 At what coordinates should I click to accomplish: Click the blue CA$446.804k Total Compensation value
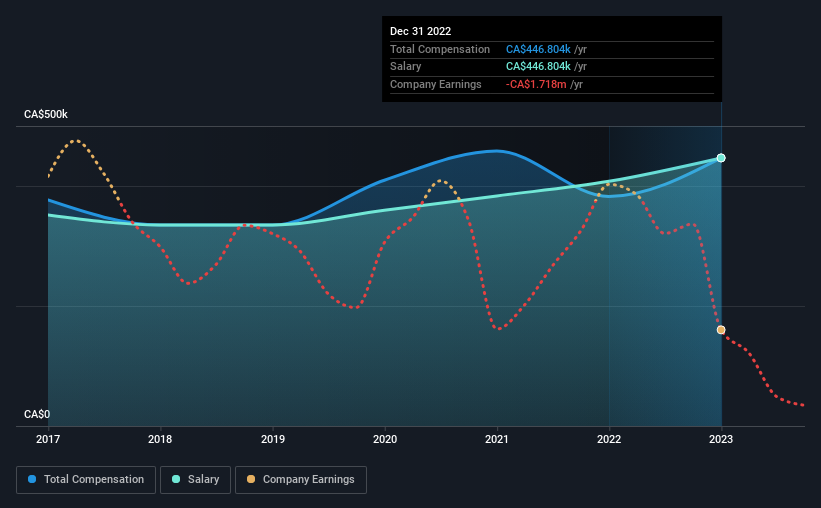click(538, 49)
